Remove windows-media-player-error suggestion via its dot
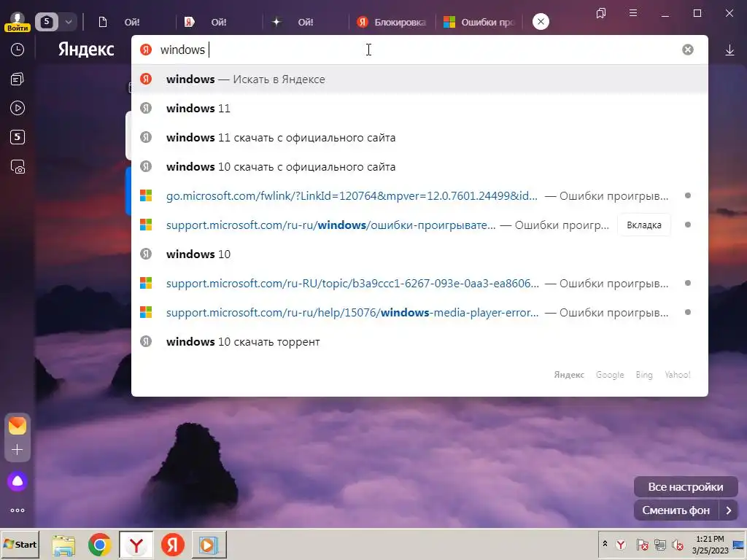This screenshot has width=747, height=560. pos(687,312)
